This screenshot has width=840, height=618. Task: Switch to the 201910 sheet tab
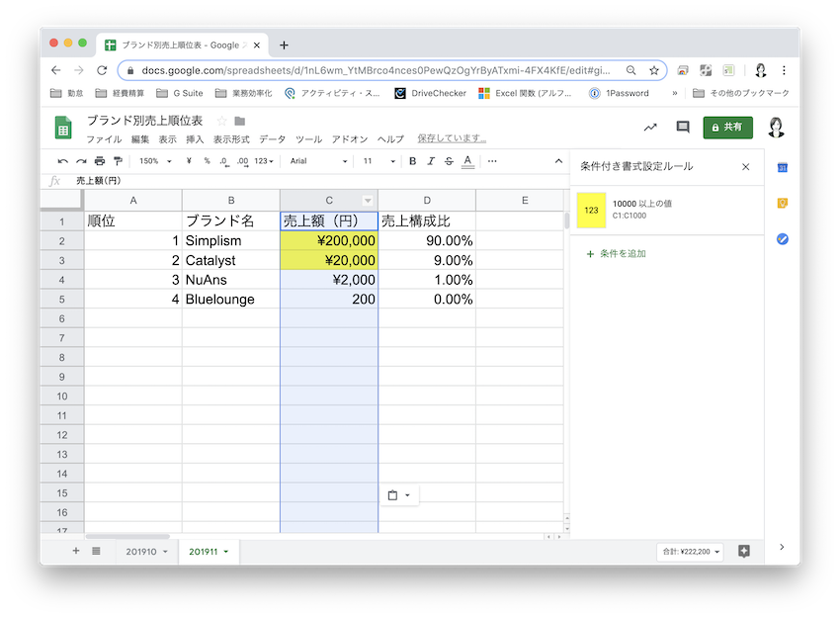pyautogui.click(x=142, y=551)
